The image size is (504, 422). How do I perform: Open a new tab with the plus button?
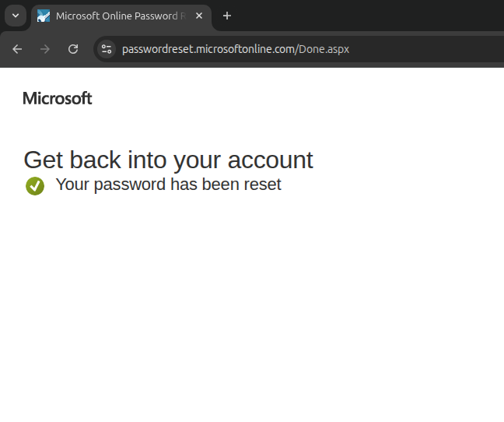pyautogui.click(x=227, y=16)
